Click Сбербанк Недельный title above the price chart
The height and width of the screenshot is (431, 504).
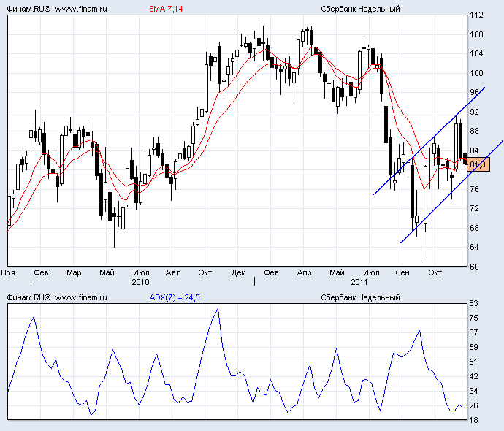(360, 9)
